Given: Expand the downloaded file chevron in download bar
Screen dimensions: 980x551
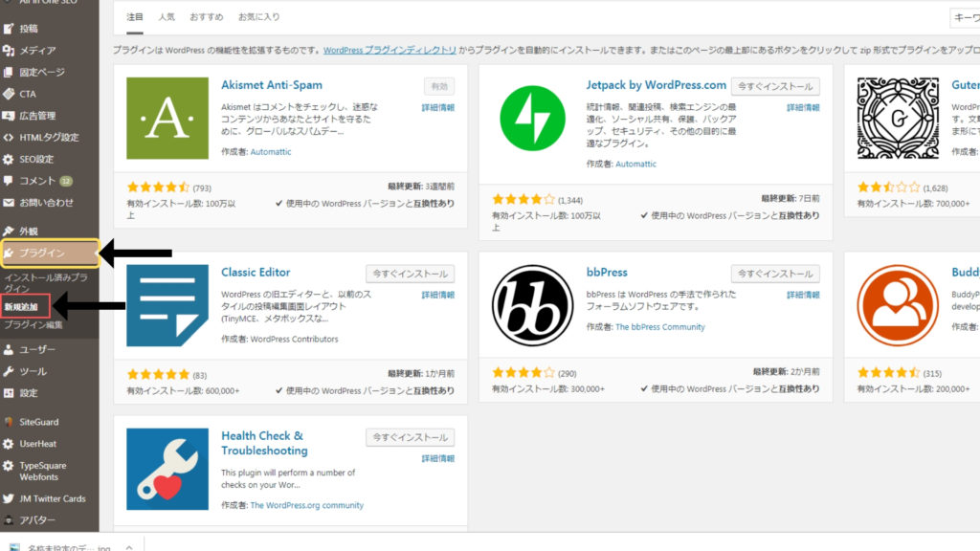Looking at the screenshot, I should pos(129,547).
